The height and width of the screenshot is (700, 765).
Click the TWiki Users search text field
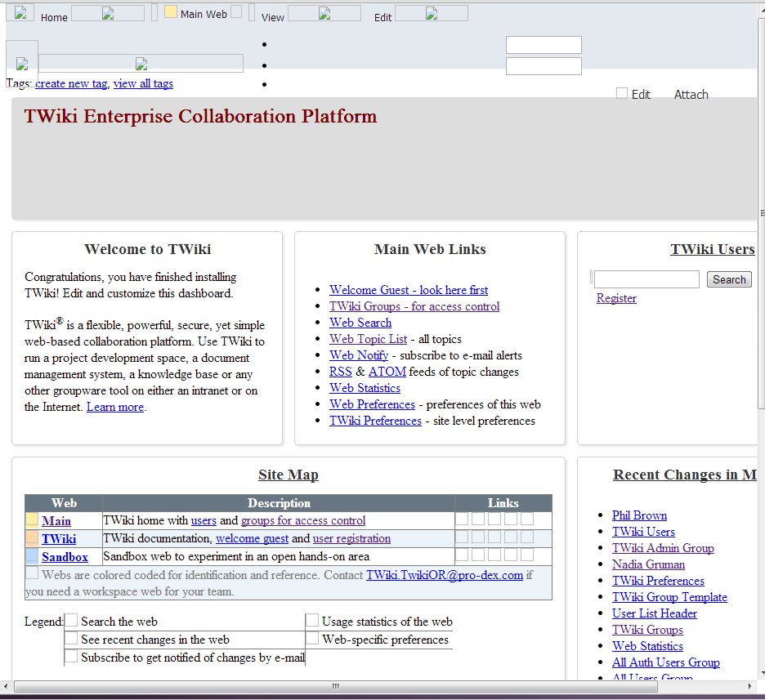point(646,279)
